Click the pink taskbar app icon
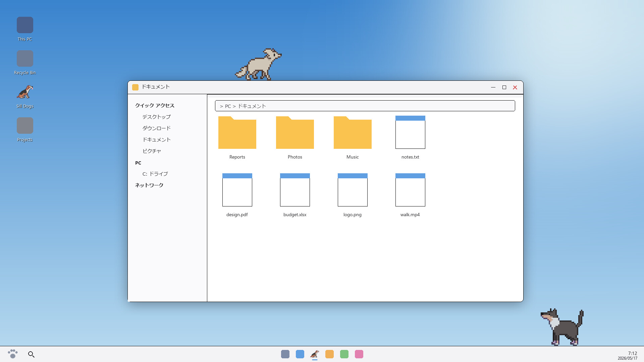The height and width of the screenshot is (362, 644). (359, 354)
